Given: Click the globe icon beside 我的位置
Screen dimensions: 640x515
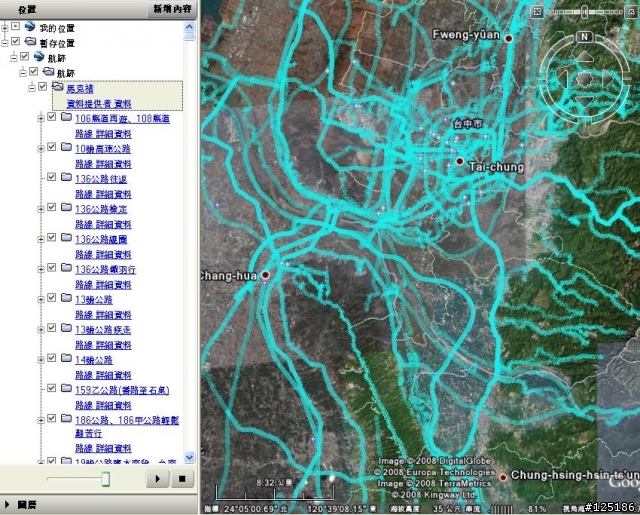Looking at the screenshot, I should tap(29, 27).
